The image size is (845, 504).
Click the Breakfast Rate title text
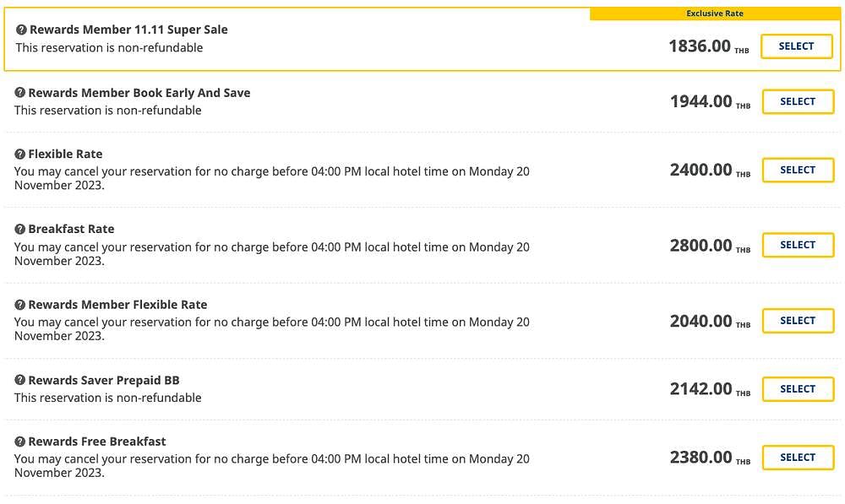tap(71, 229)
